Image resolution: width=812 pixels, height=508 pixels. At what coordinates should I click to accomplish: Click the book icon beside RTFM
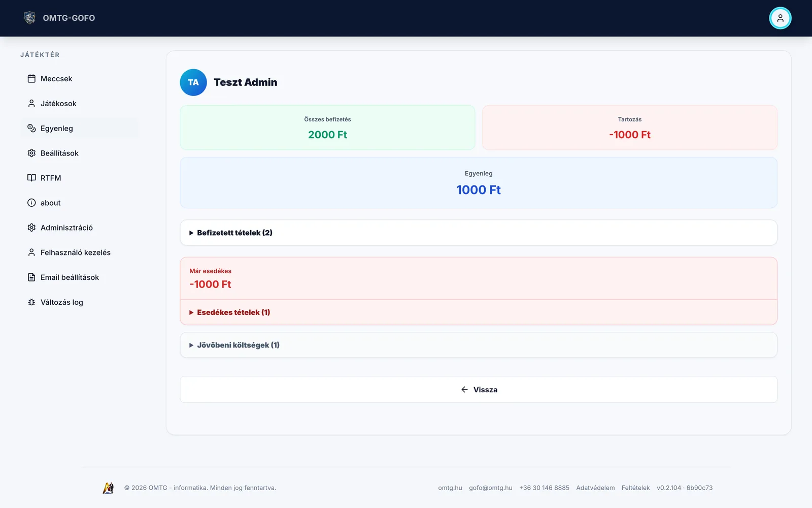click(31, 178)
